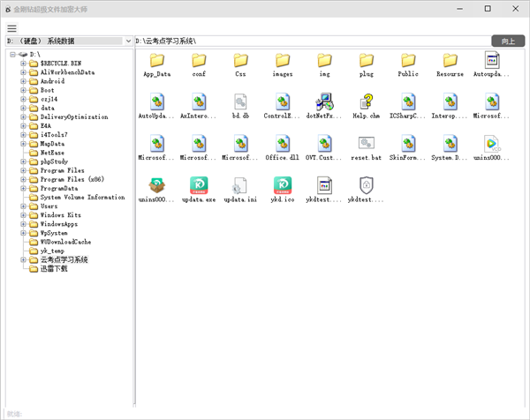
Task: Expand the 云考点学习系统 tree node
Action: (23, 259)
